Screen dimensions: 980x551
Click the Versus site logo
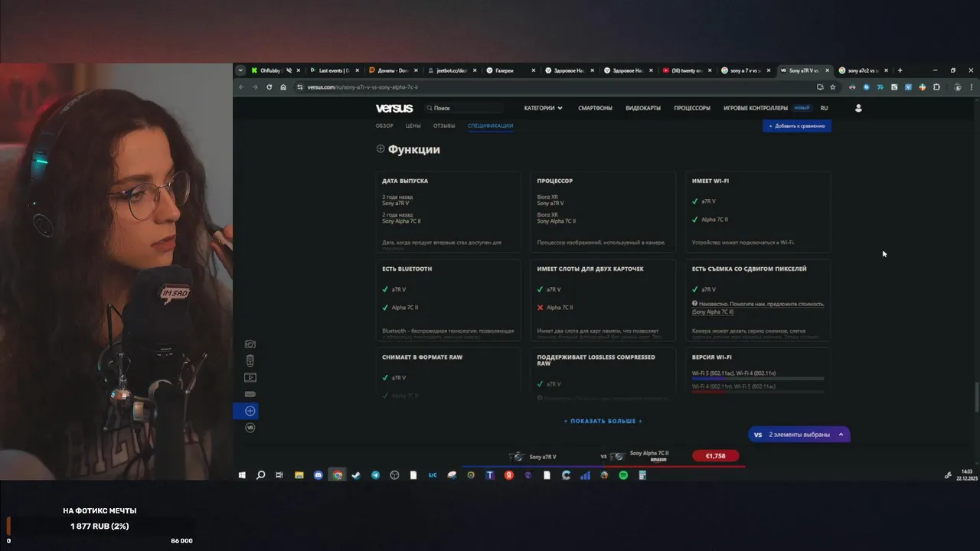[x=394, y=108]
